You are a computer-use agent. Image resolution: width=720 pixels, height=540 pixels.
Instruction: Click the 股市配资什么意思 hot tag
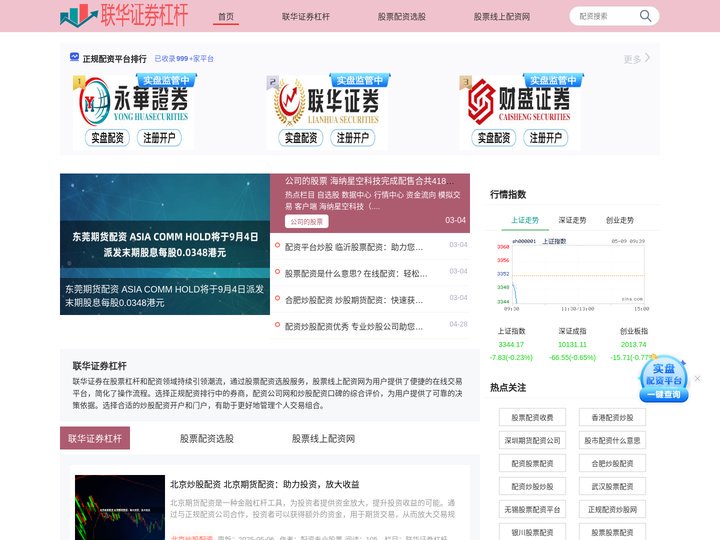pyautogui.click(x=612, y=440)
